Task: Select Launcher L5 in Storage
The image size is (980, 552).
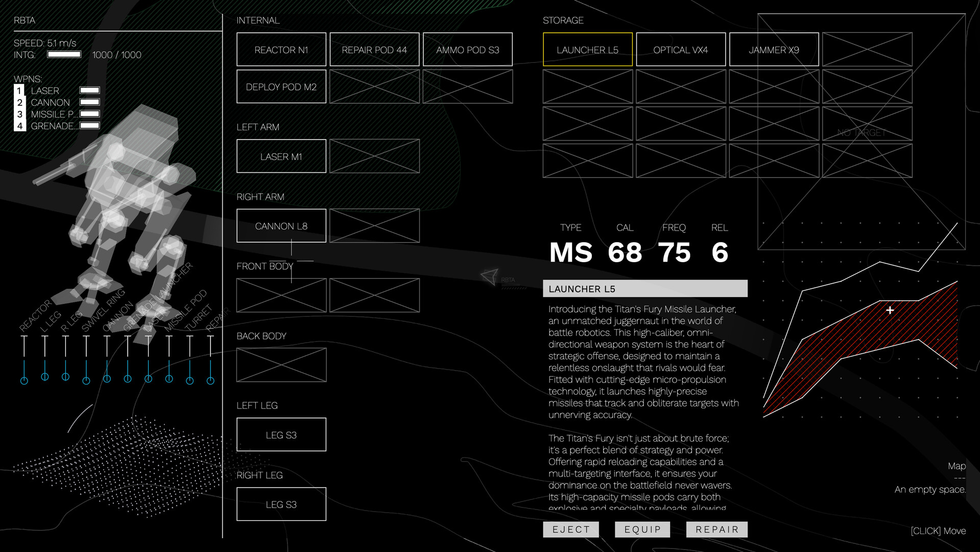Action: coord(587,50)
